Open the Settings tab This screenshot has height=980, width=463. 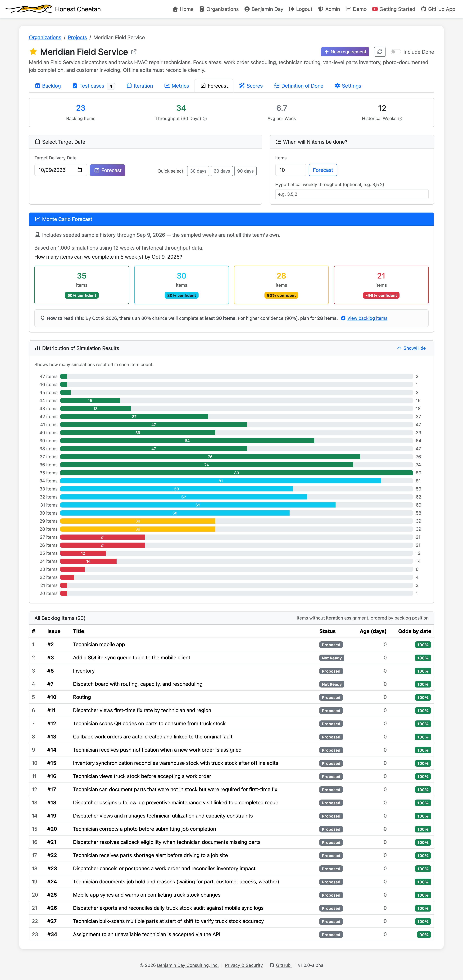tap(348, 86)
